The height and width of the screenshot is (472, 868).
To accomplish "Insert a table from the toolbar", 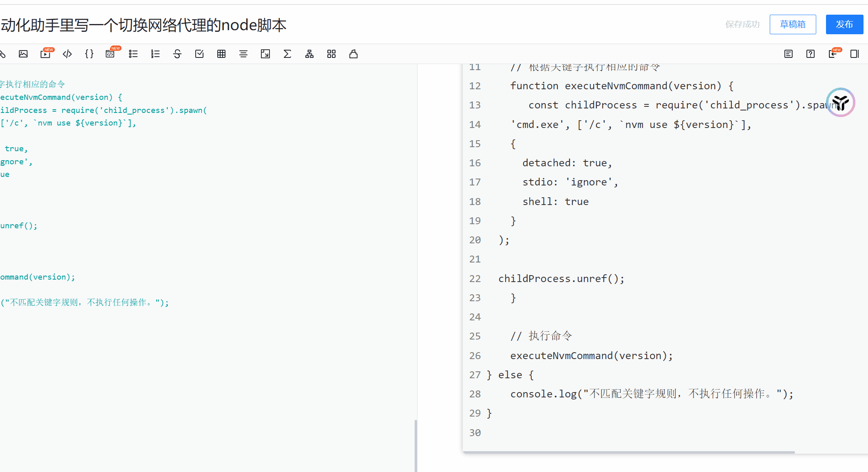I will pyautogui.click(x=221, y=54).
